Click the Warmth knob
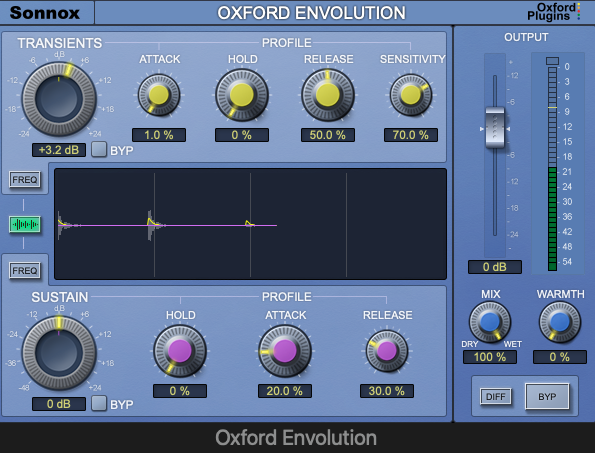The height and width of the screenshot is (453, 595). [560, 322]
